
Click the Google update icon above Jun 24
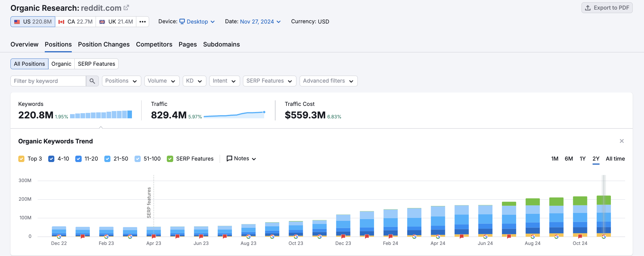coord(485,237)
